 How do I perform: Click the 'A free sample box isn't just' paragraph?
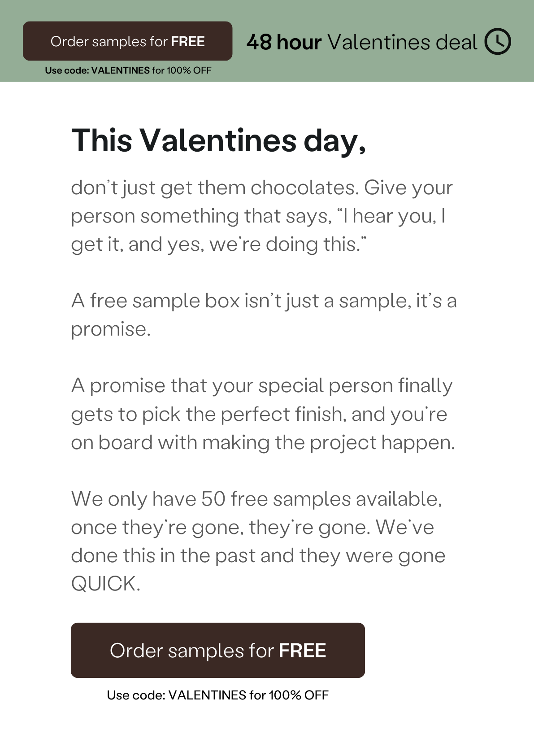coord(264,315)
